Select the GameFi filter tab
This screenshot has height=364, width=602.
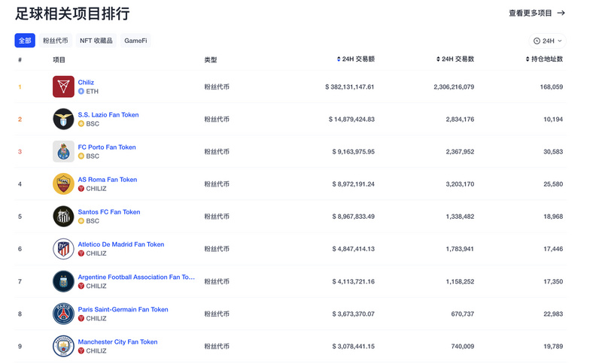135,41
